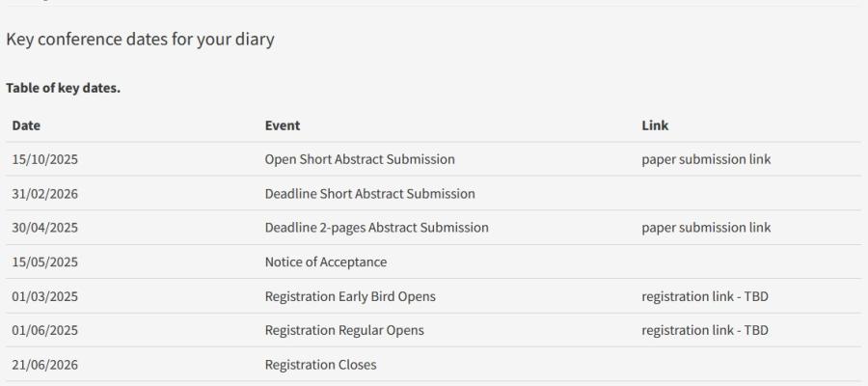The image size is (868, 386).
Task: Click registration link for Early Bird registration row
Action: [x=704, y=296]
